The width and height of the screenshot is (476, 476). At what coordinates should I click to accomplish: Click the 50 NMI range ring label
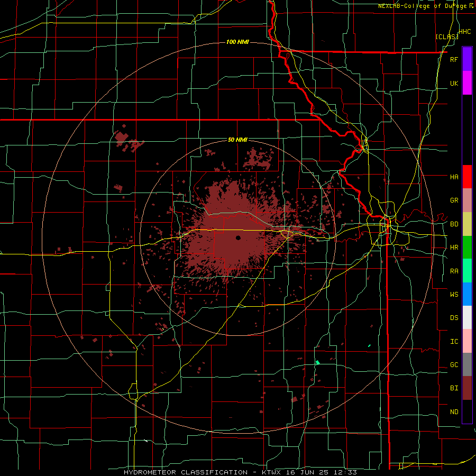point(237,140)
